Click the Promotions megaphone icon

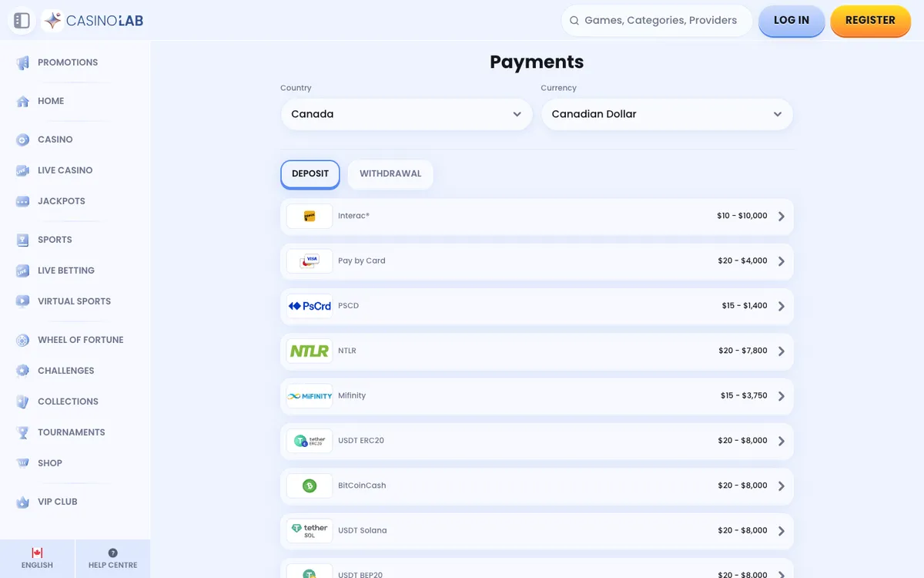(23, 62)
